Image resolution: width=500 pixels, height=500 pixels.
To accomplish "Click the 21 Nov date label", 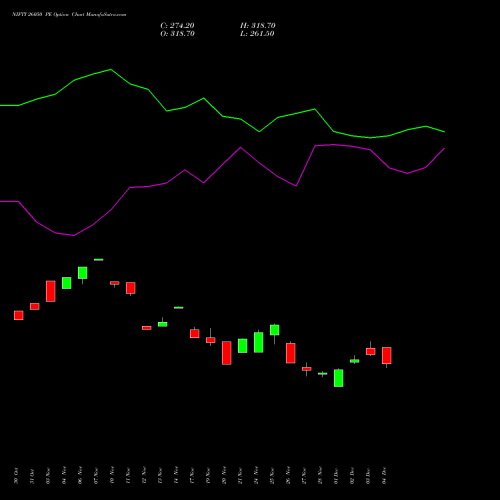I will [x=240, y=476].
